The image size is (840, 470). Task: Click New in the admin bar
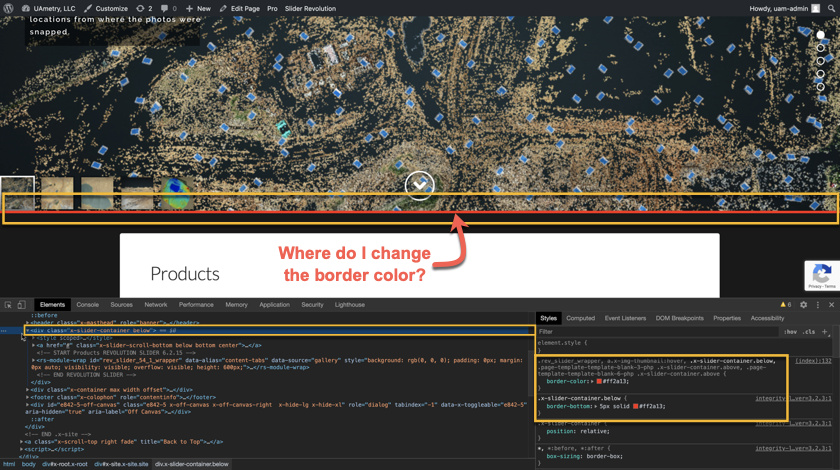(198, 9)
